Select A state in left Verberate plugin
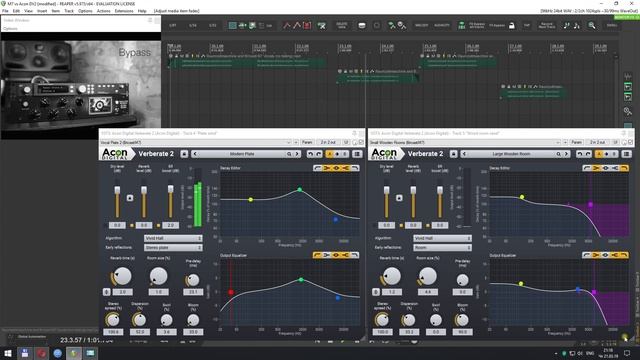Screen dimensions: 640x360 tap(329, 154)
